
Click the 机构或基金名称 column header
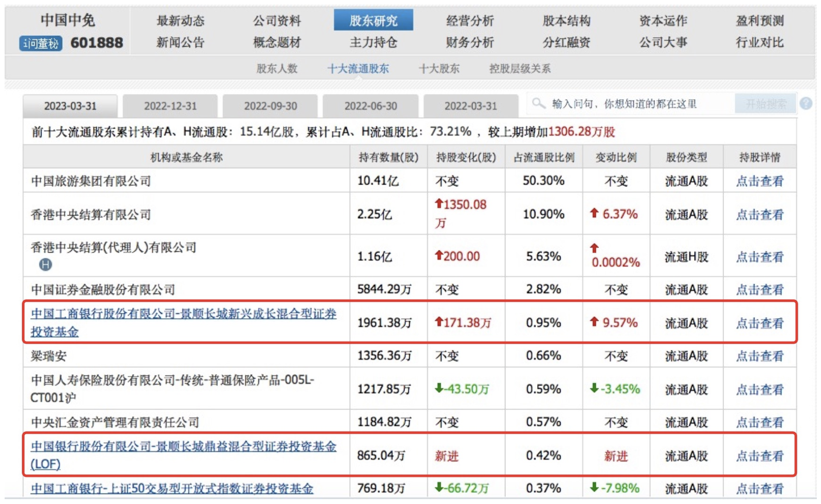(187, 157)
